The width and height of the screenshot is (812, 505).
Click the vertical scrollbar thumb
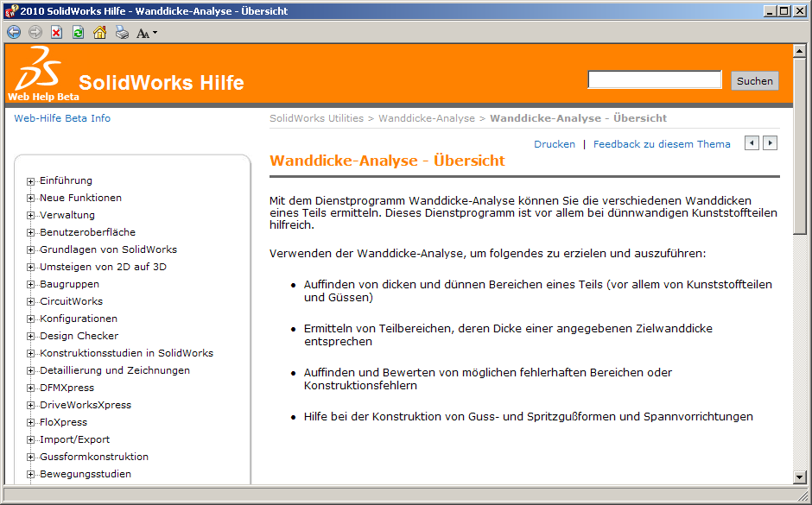click(x=800, y=146)
